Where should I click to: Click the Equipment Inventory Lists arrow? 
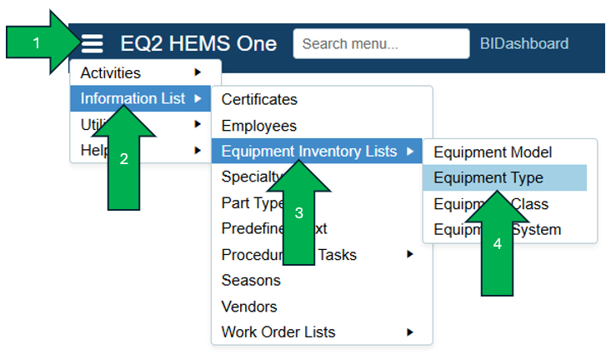coord(410,152)
